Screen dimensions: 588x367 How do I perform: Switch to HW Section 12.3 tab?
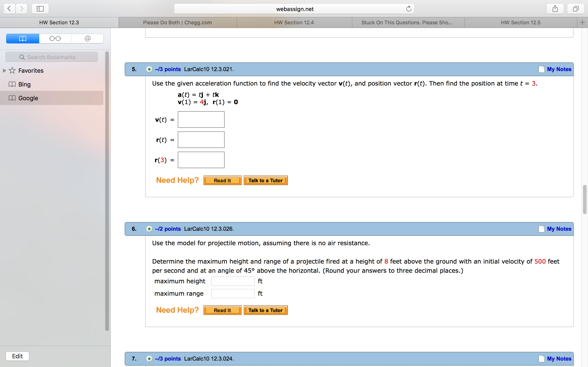pos(59,22)
